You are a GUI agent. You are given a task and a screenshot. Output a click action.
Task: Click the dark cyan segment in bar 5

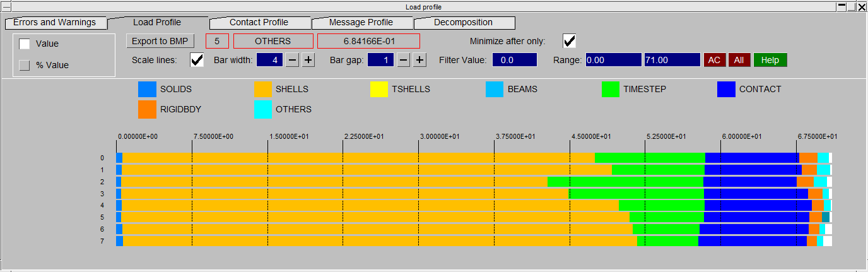tap(826, 218)
